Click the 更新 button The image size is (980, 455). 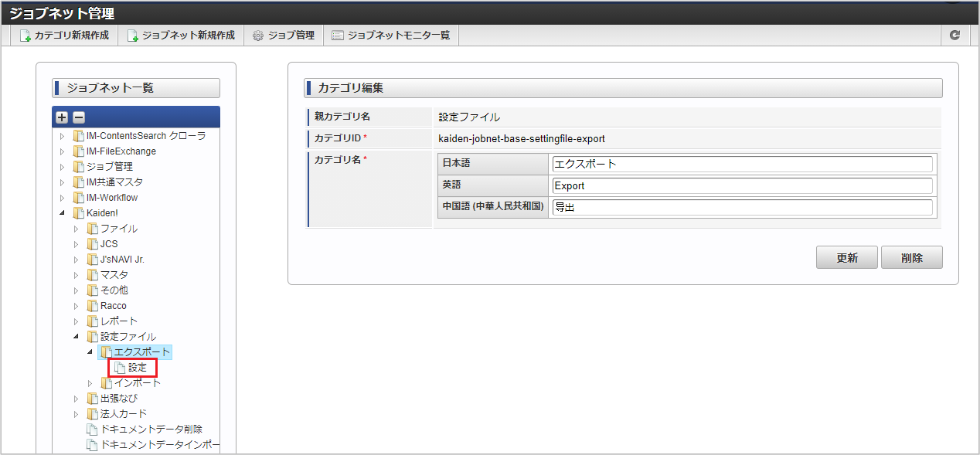(847, 258)
